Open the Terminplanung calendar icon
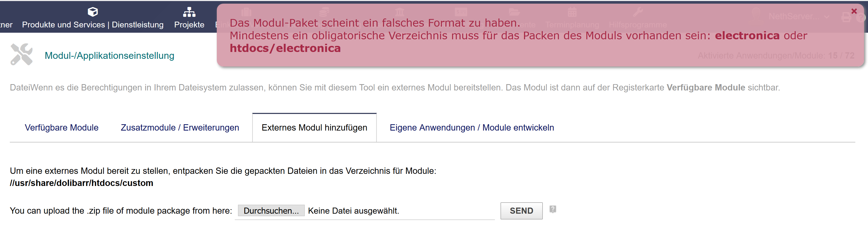 click(572, 12)
